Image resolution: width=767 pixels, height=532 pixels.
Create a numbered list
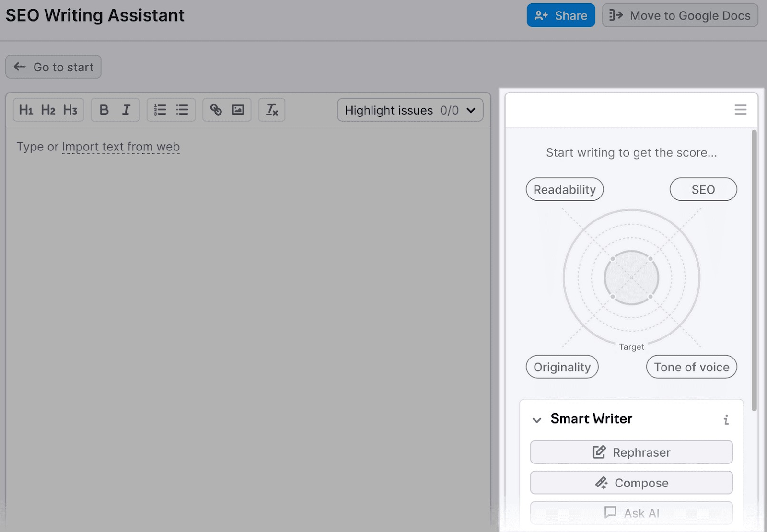tap(160, 110)
